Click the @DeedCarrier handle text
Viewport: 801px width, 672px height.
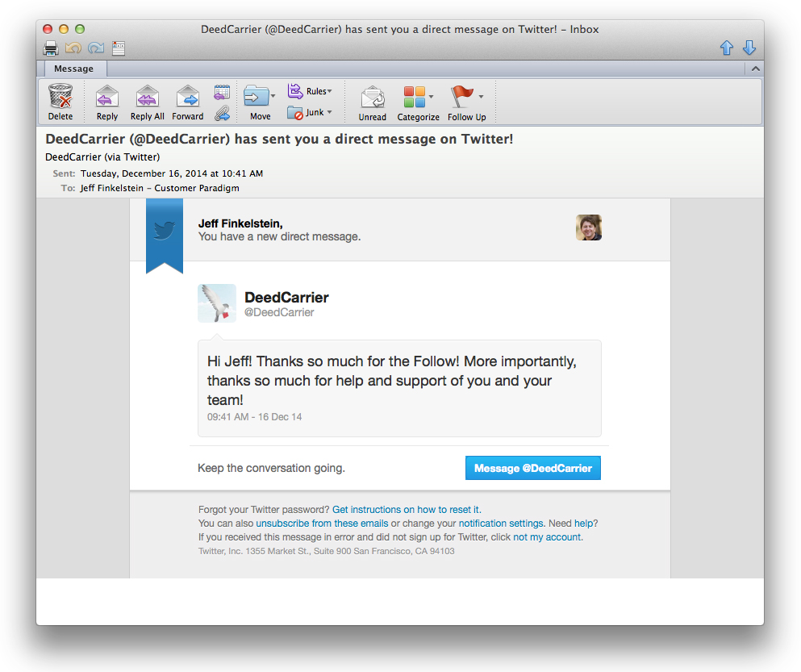(x=279, y=312)
